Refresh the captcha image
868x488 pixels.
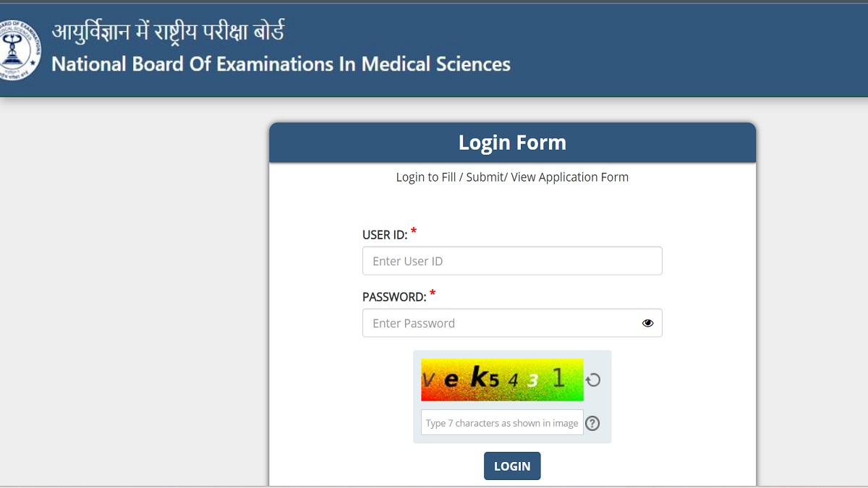coord(593,380)
